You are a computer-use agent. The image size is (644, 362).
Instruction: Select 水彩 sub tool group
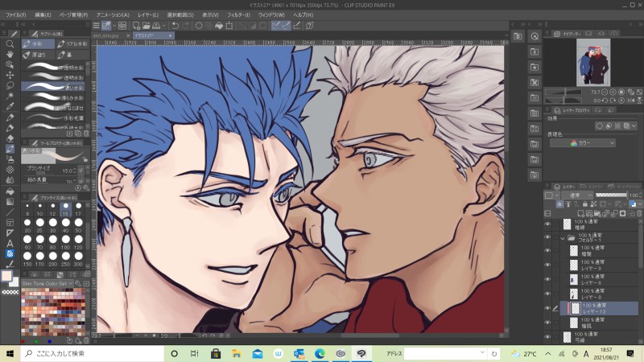click(38, 43)
